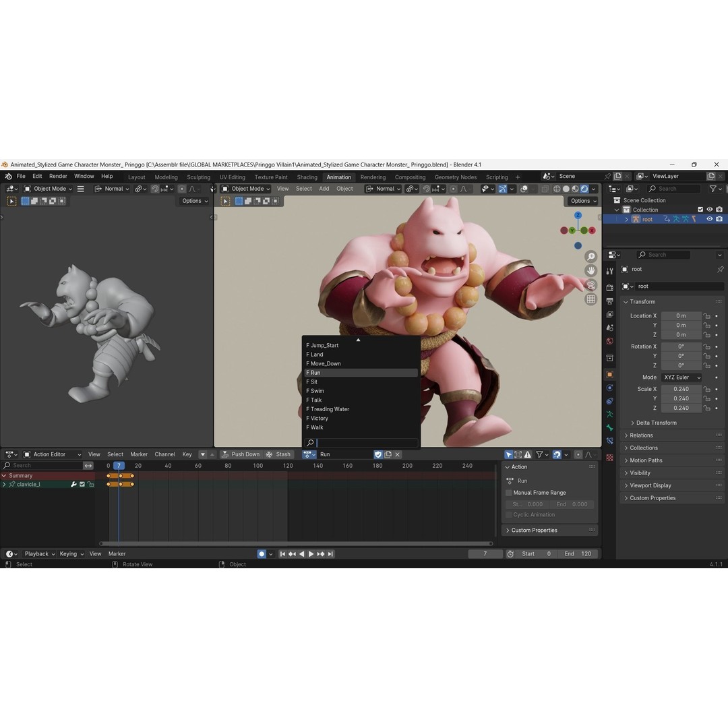Open Action Editor mode dropdown
This screenshot has width=728, height=728.
[53, 454]
